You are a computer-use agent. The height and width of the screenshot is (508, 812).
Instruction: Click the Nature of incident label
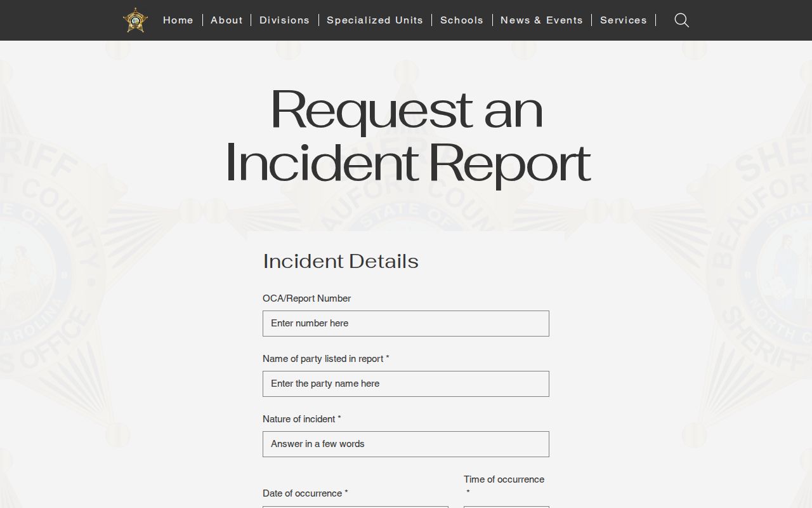tap(302, 419)
